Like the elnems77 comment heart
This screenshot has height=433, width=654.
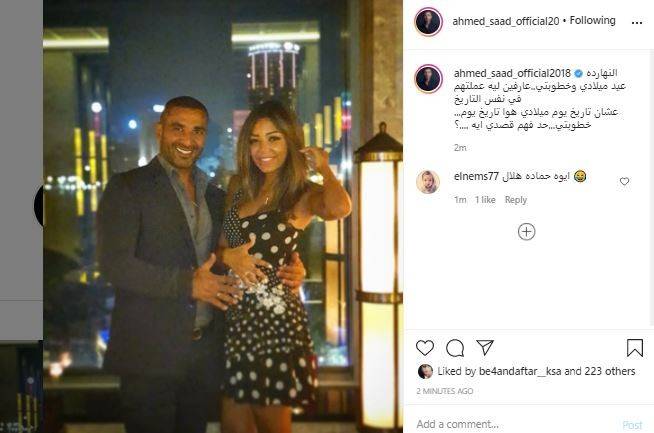pos(624,181)
